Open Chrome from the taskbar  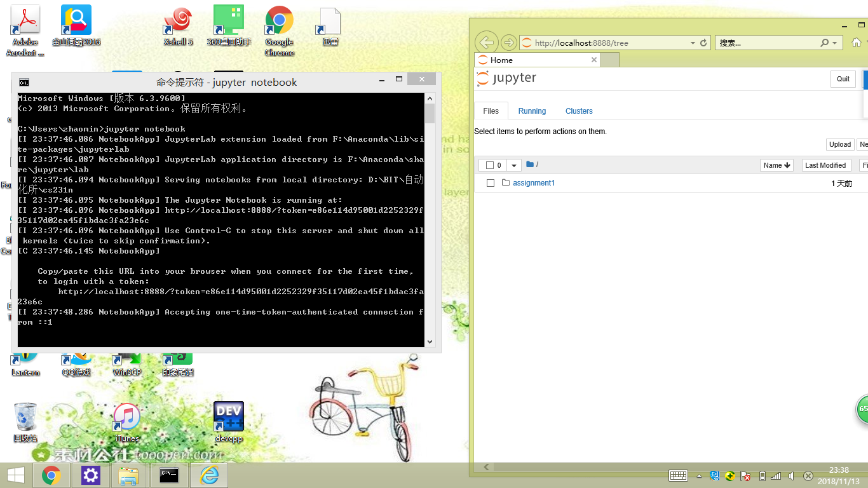click(x=51, y=475)
